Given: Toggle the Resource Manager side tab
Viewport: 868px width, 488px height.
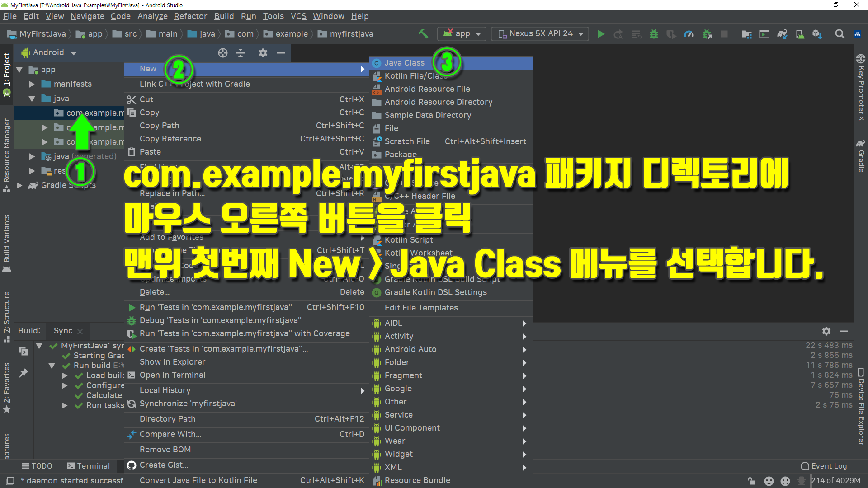Looking at the screenshot, I should click(x=6, y=155).
